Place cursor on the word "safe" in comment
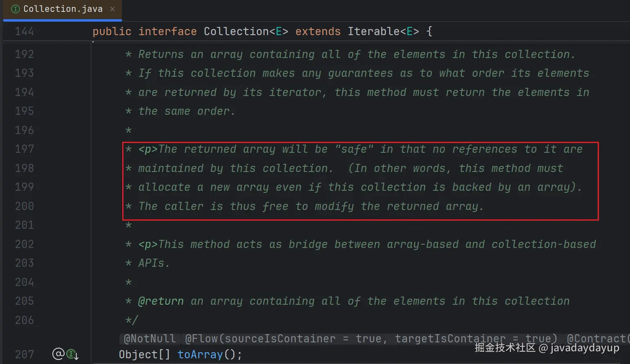This screenshot has width=630, height=364. pyautogui.click(x=354, y=149)
